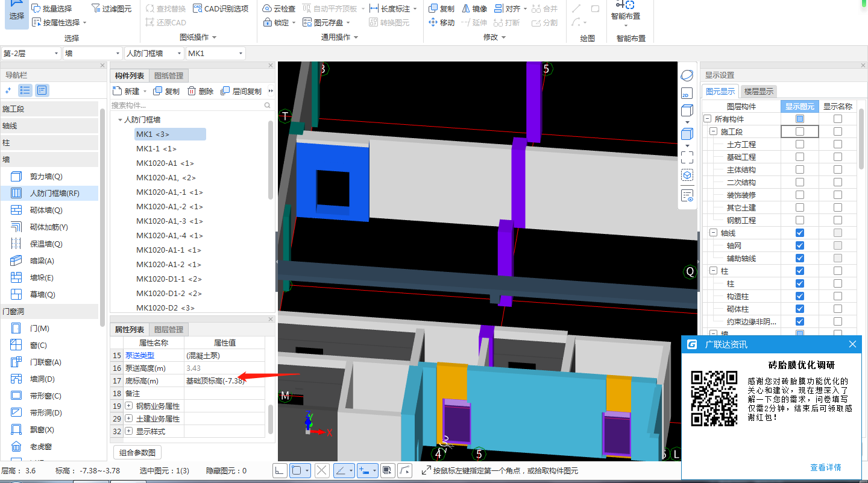Click 查看详情 link in popup
This screenshot has width=868, height=483.
click(826, 467)
